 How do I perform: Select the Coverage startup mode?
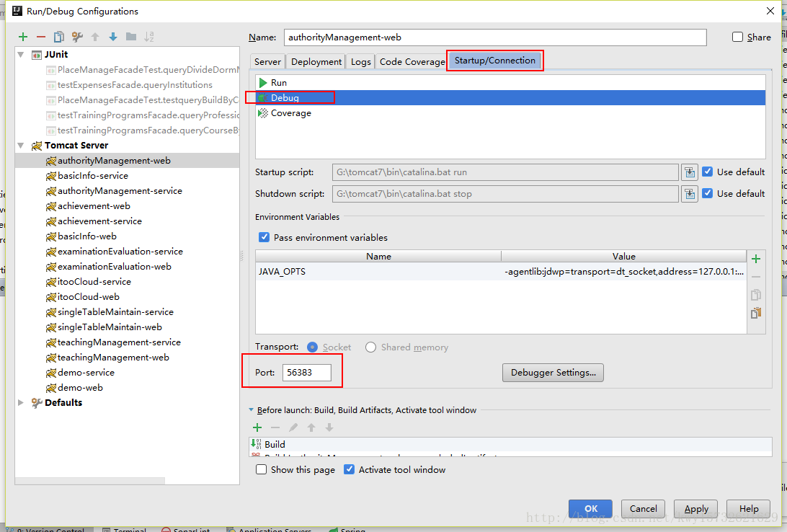coord(510,113)
